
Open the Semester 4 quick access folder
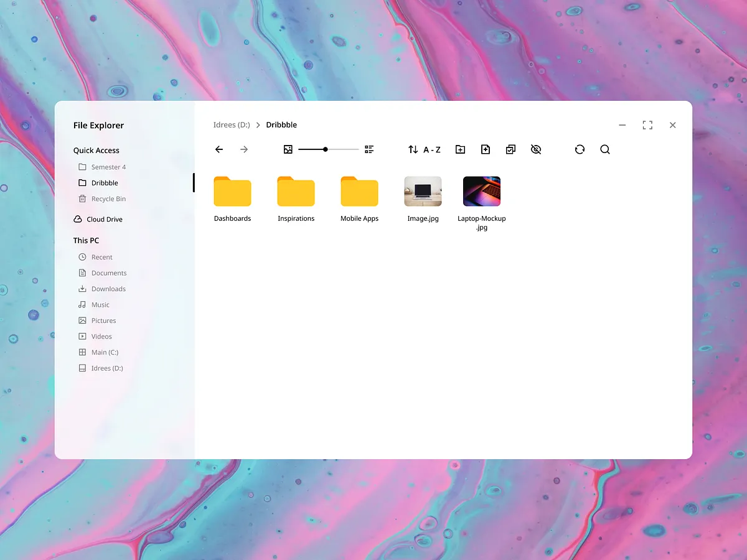(108, 167)
